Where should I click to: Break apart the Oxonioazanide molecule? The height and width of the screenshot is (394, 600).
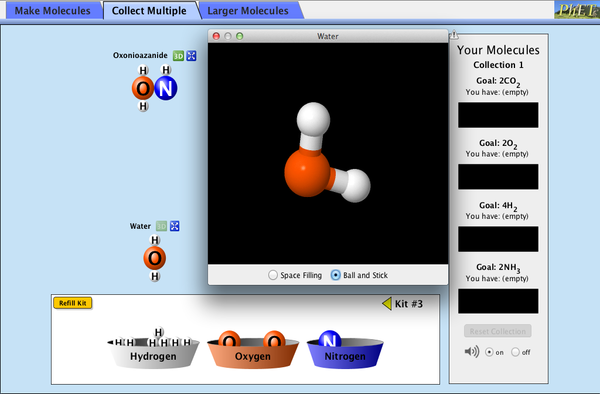point(191,56)
